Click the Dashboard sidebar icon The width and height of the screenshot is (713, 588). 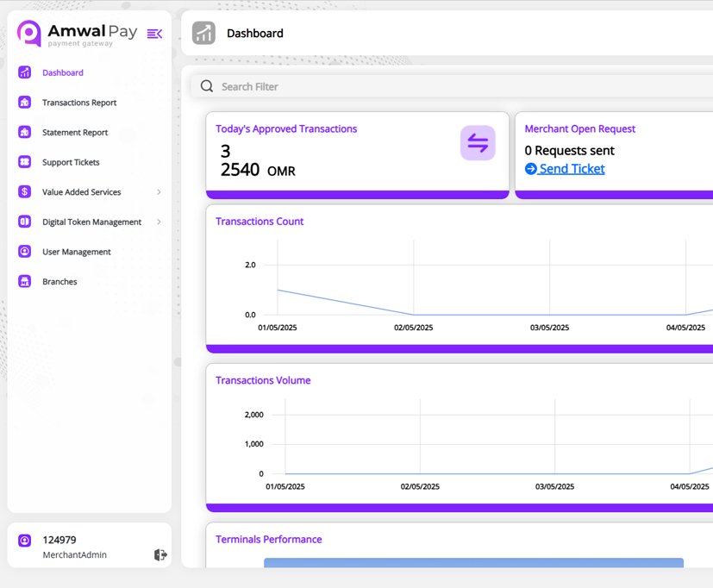coord(24,72)
